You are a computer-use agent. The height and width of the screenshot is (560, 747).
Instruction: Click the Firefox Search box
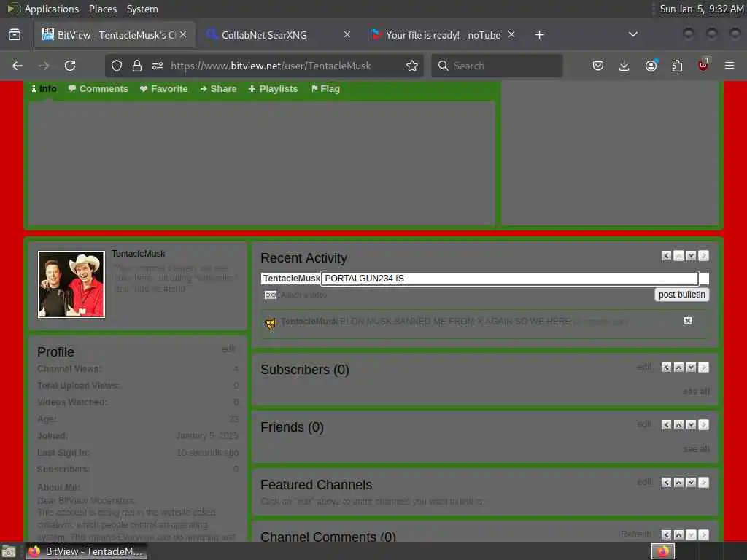[497, 66]
